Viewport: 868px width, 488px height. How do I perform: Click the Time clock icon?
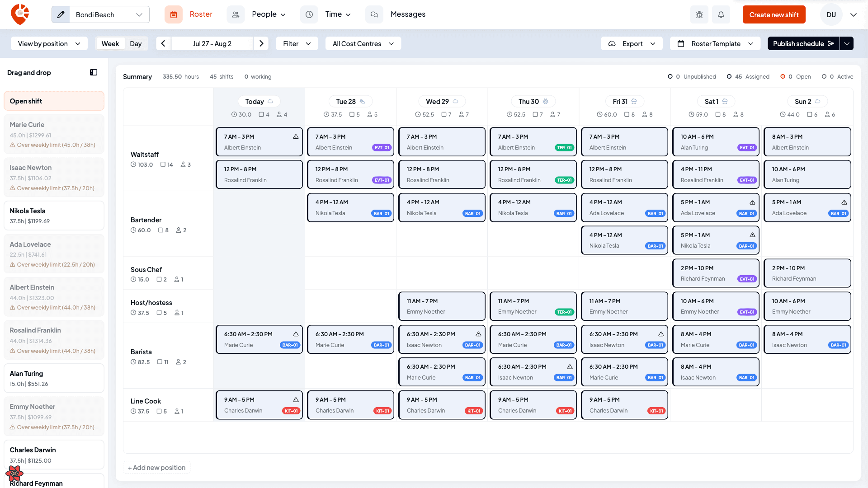[309, 14]
